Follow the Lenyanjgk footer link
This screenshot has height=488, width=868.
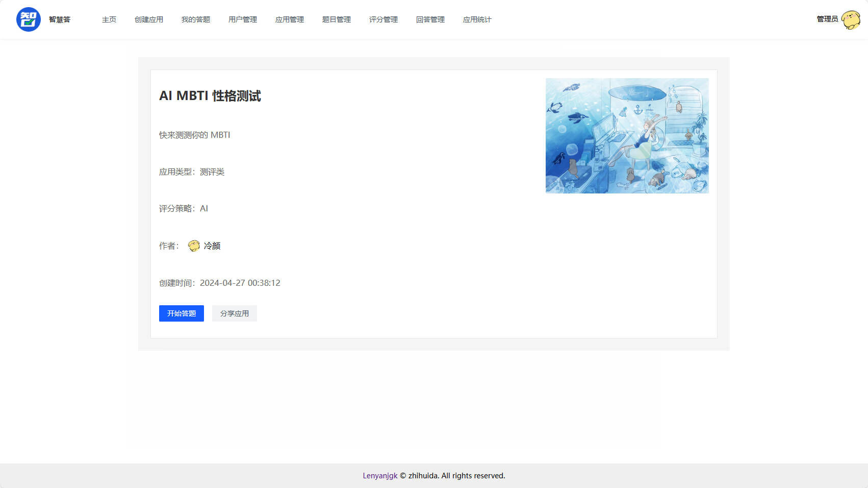tap(380, 476)
